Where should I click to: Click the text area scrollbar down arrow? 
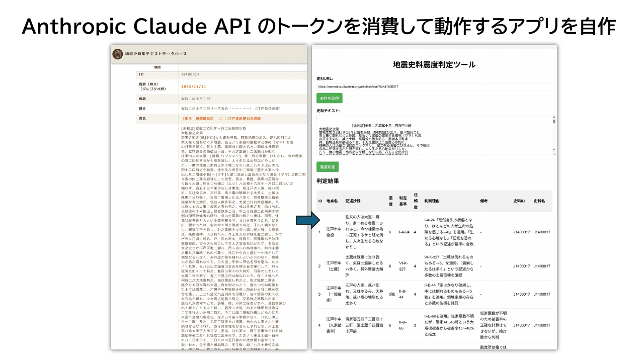[554, 150]
